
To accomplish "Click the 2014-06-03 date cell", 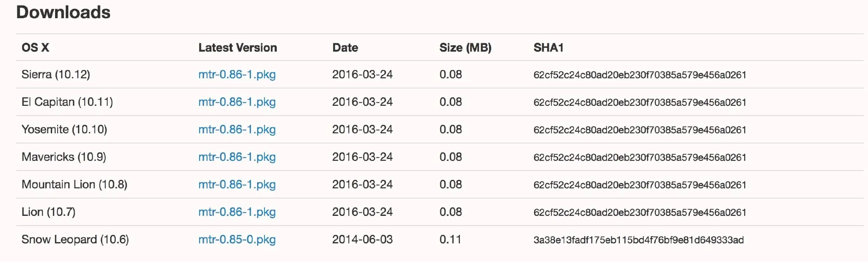I will [x=362, y=240].
